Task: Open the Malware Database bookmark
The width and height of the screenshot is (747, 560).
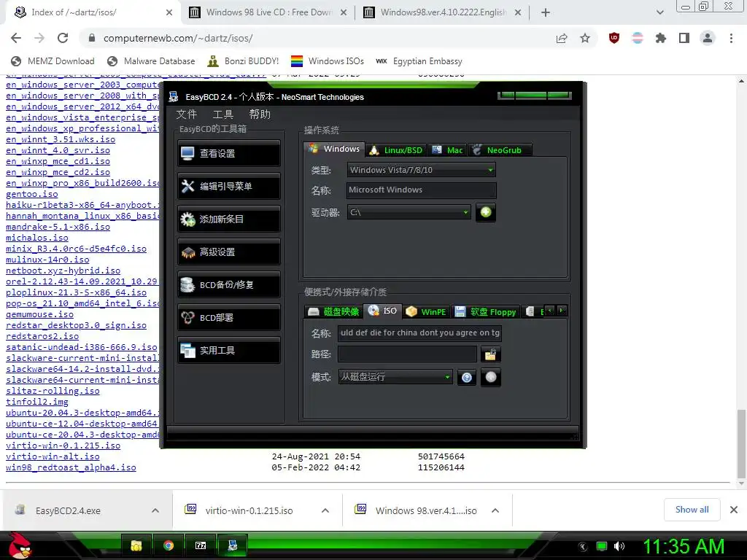Action: coord(151,61)
